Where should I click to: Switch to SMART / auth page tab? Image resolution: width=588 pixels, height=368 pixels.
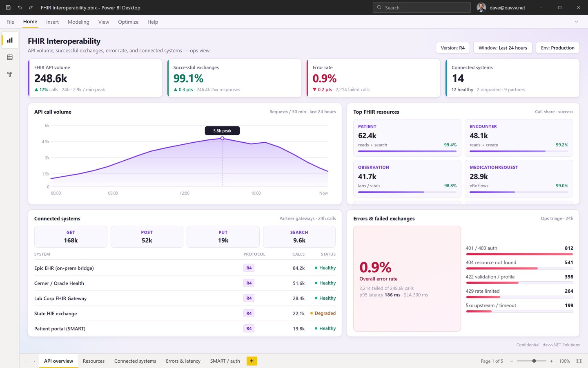(225, 361)
